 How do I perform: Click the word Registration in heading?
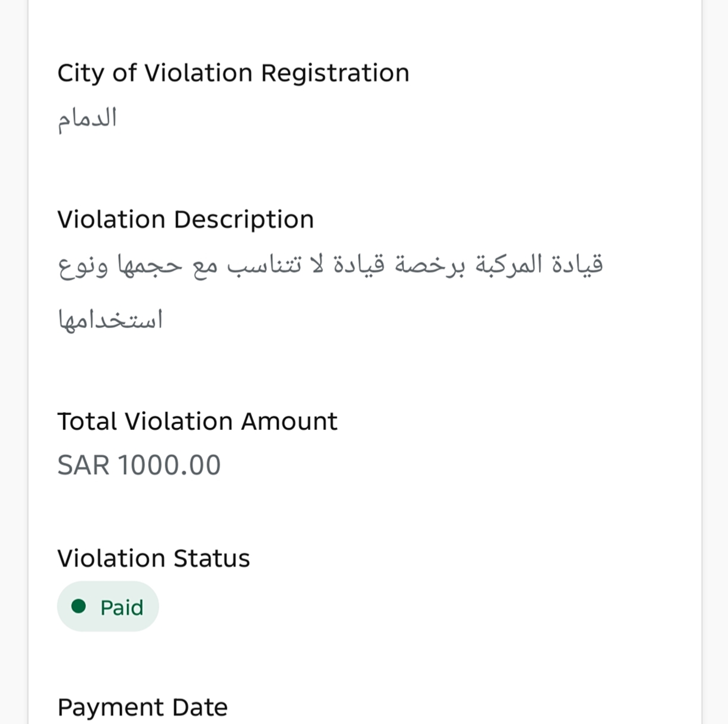tap(335, 73)
